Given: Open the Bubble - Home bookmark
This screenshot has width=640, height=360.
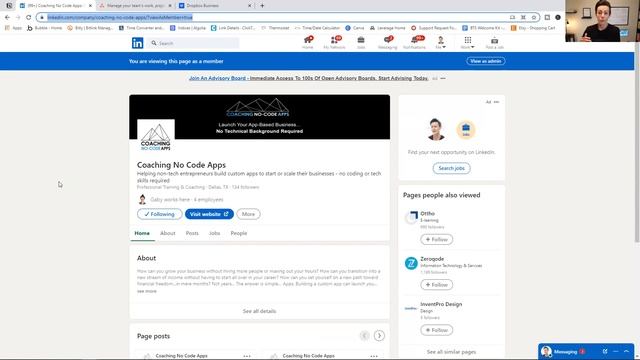Looking at the screenshot, I should tap(44, 28).
